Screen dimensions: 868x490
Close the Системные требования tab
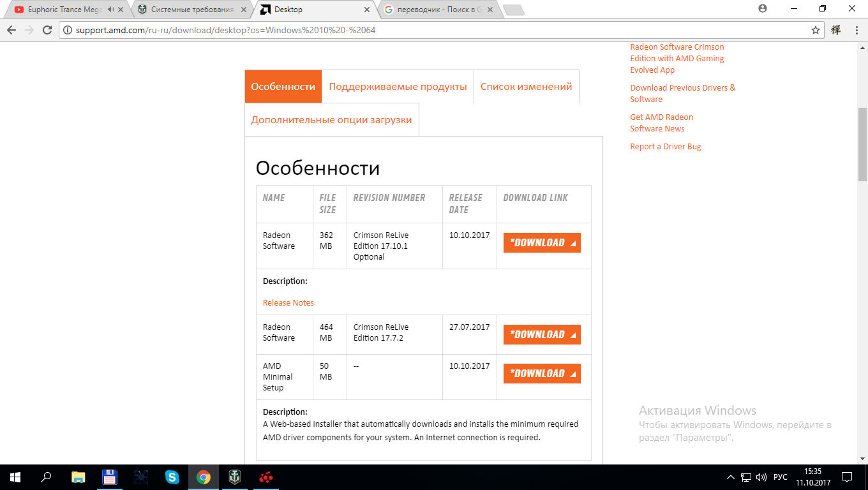(x=244, y=10)
